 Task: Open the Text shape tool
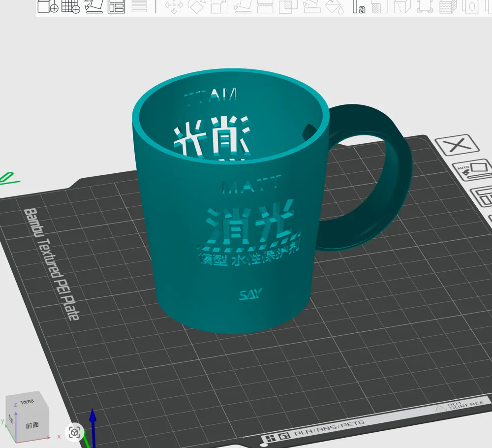(x=359, y=6)
